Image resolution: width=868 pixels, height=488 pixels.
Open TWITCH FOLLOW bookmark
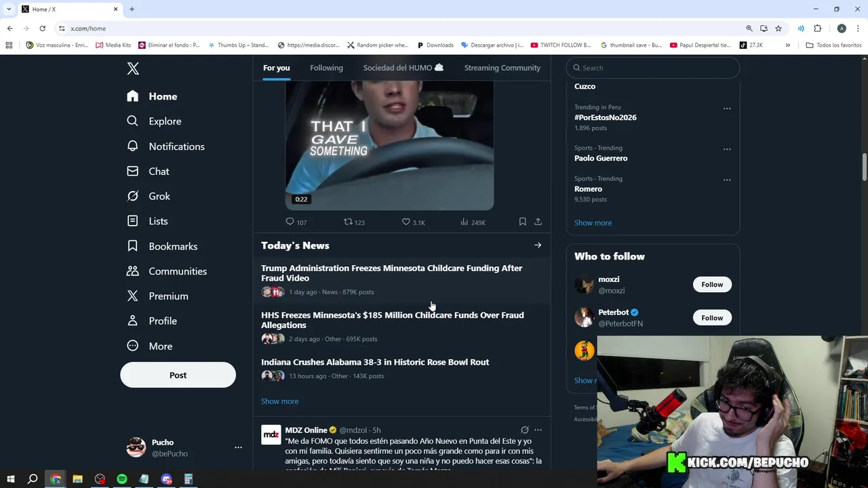(x=561, y=45)
